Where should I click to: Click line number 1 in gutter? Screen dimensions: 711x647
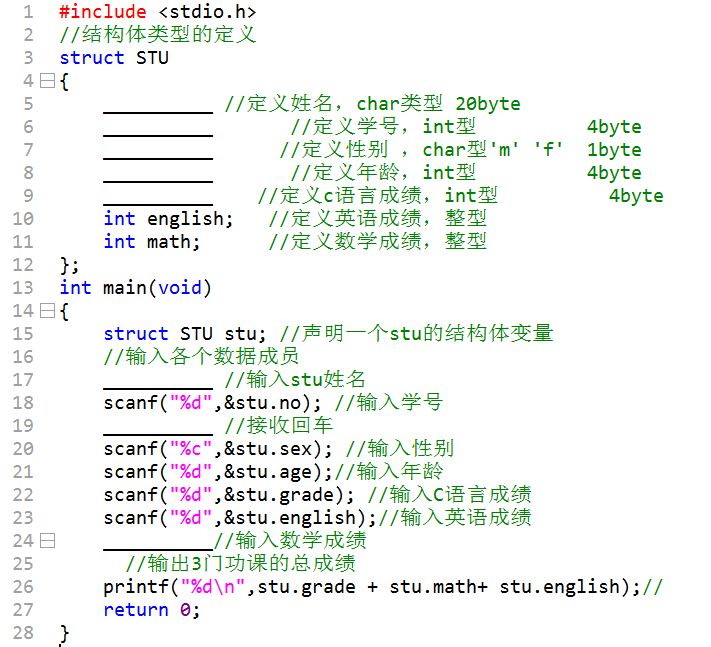[x=28, y=12]
